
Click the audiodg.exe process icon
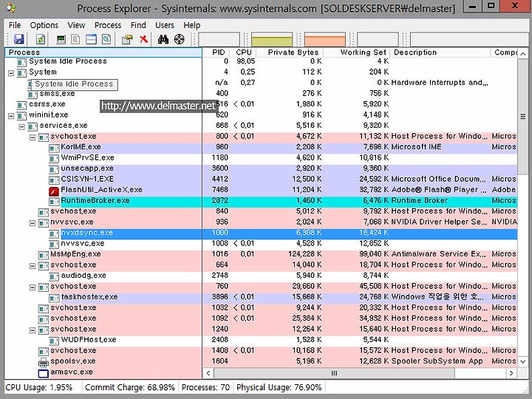point(54,276)
